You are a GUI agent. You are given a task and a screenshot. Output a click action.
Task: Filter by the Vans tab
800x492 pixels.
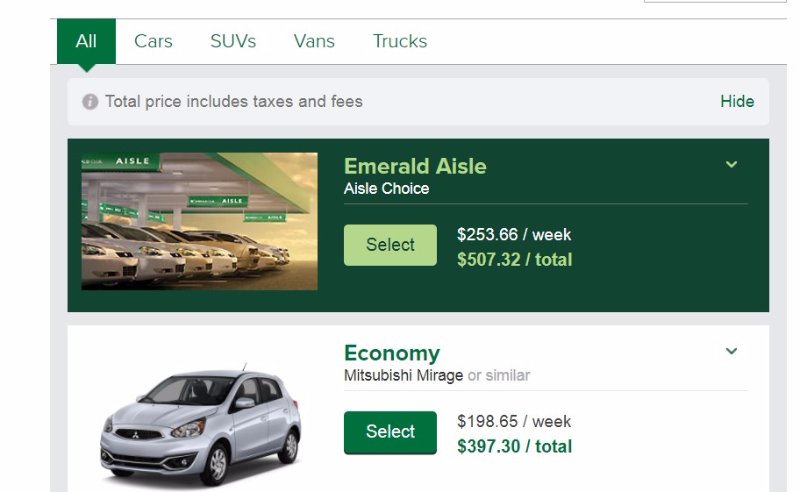(x=314, y=41)
